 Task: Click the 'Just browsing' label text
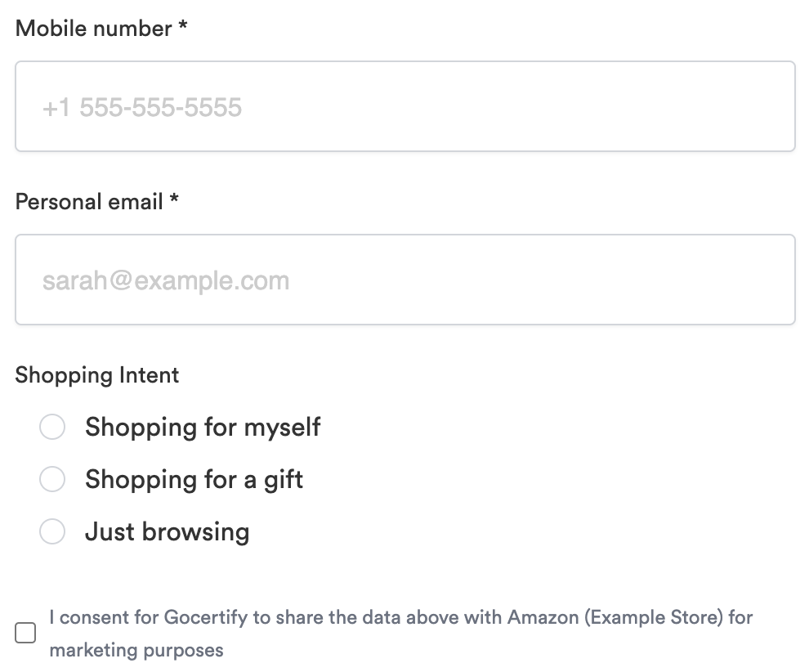tap(167, 532)
